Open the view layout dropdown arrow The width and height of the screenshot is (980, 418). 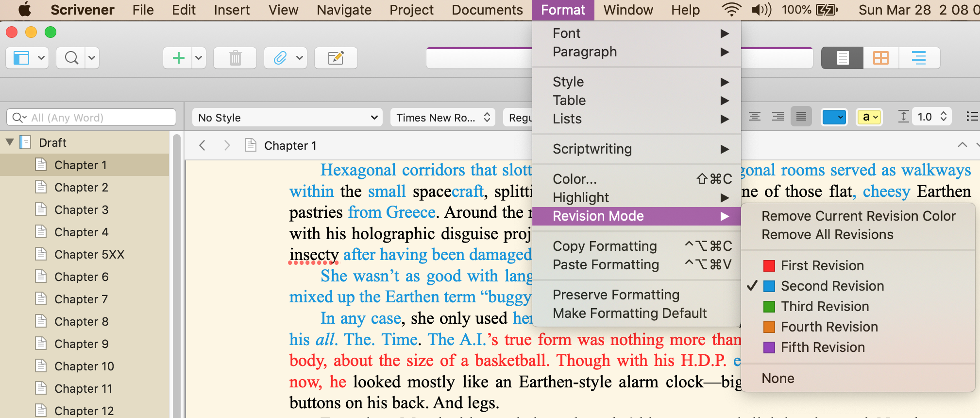(x=42, y=58)
